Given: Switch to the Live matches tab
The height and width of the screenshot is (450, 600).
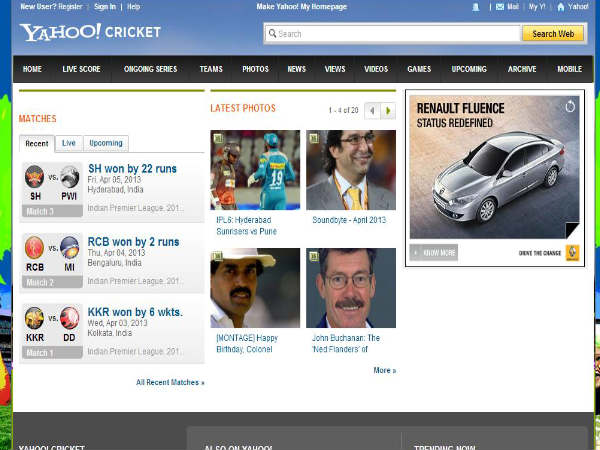Looking at the screenshot, I should click(x=69, y=143).
